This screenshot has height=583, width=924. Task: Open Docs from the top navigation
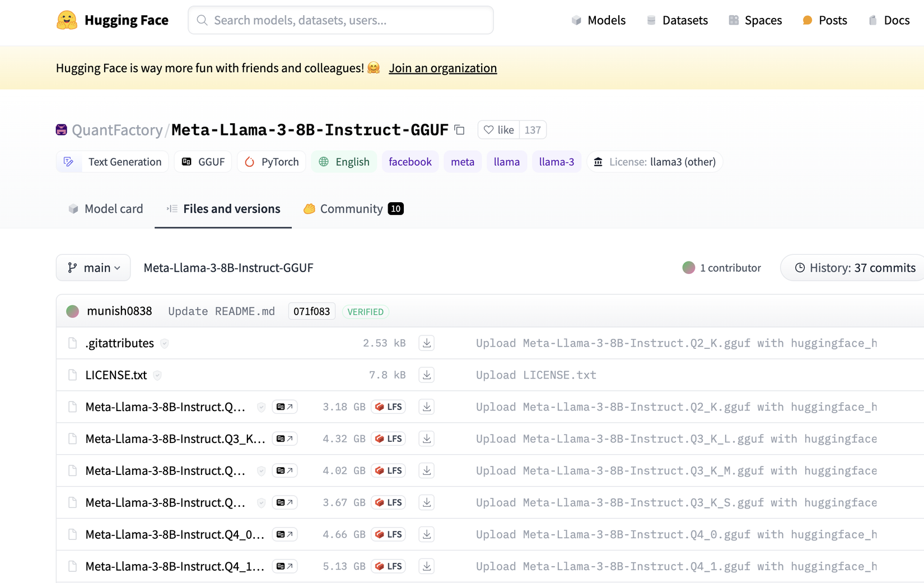click(889, 20)
